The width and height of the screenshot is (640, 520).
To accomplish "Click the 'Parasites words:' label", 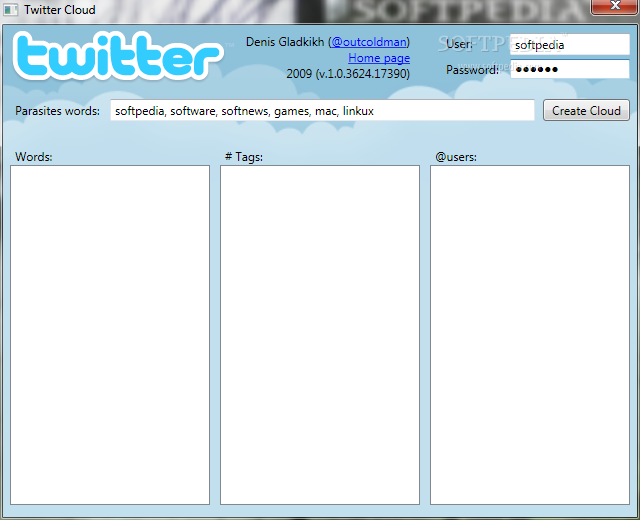I will [x=58, y=111].
